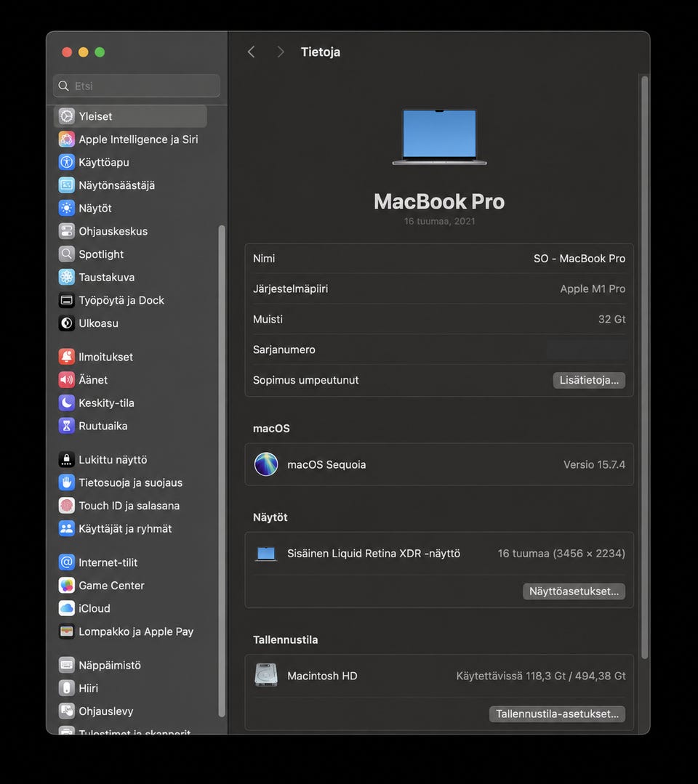
Task: Click Työpöytä ja Dock icon
Action: [67, 300]
